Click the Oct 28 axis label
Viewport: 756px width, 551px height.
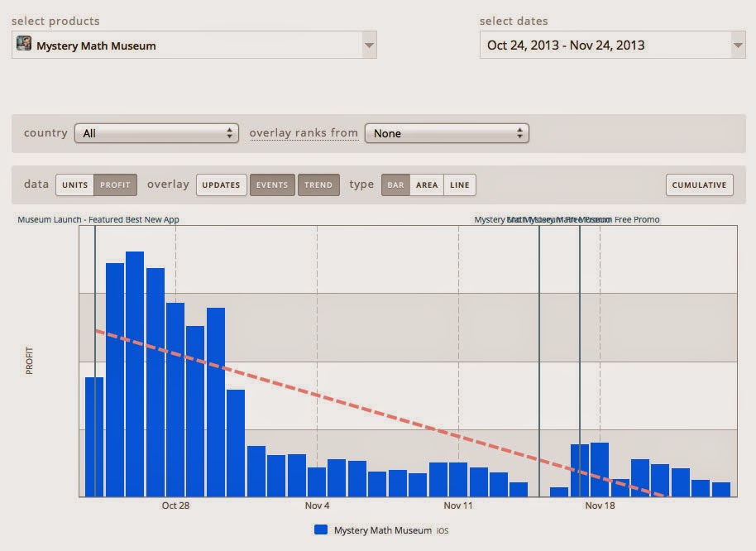(x=175, y=505)
